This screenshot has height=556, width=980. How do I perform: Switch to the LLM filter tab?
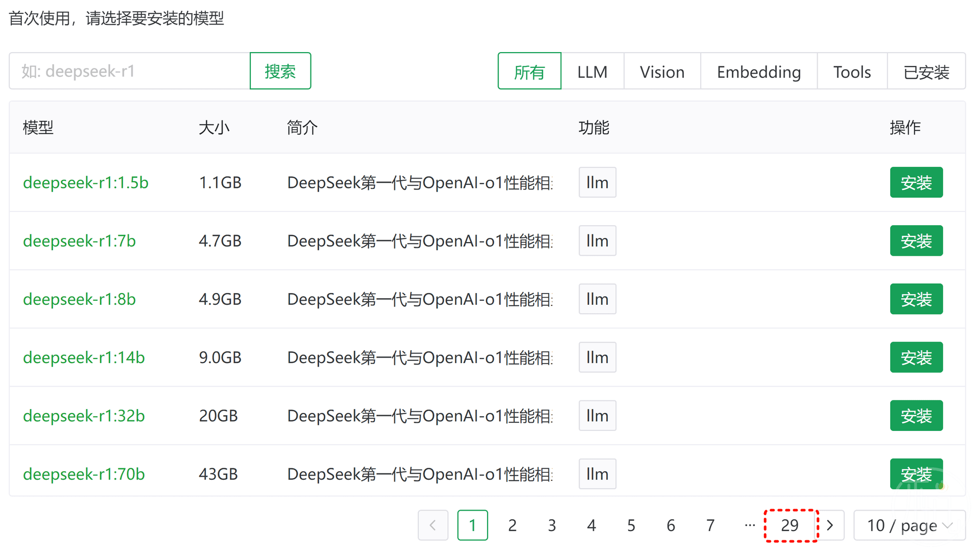592,71
